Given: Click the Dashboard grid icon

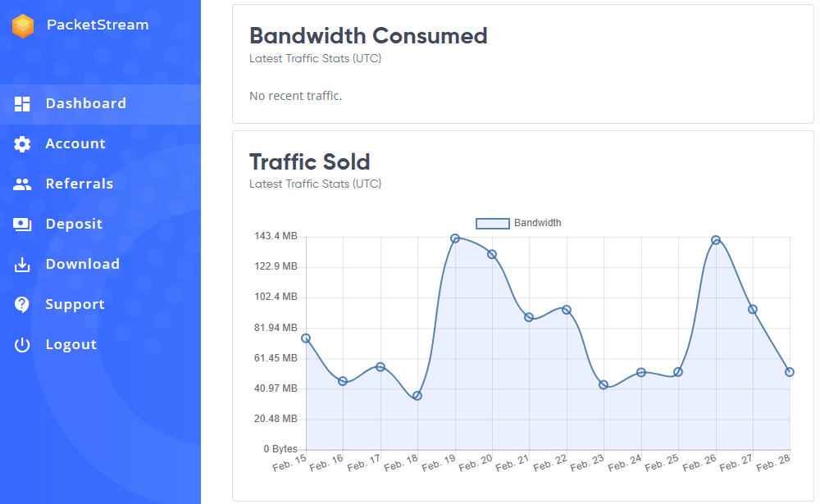Looking at the screenshot, I should (22, 104).
